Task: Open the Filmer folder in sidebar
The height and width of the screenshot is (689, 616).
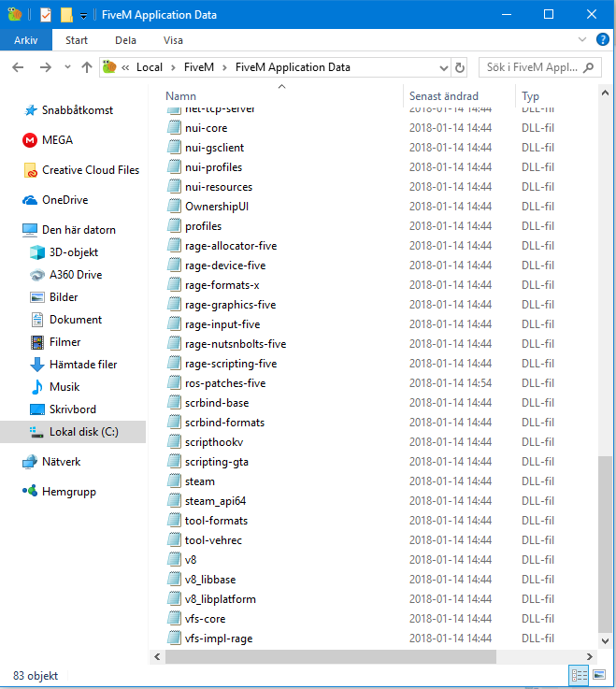Action: coord(65,341)
